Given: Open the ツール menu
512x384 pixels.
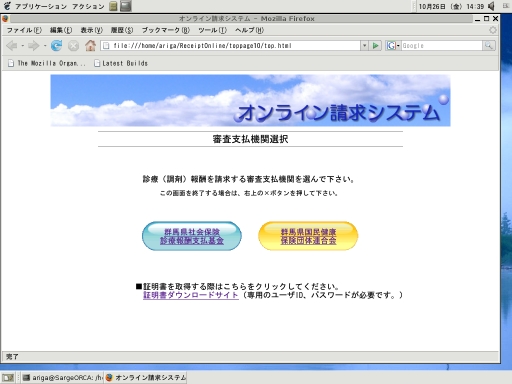Looking at the screenshot, I should 212,30.
